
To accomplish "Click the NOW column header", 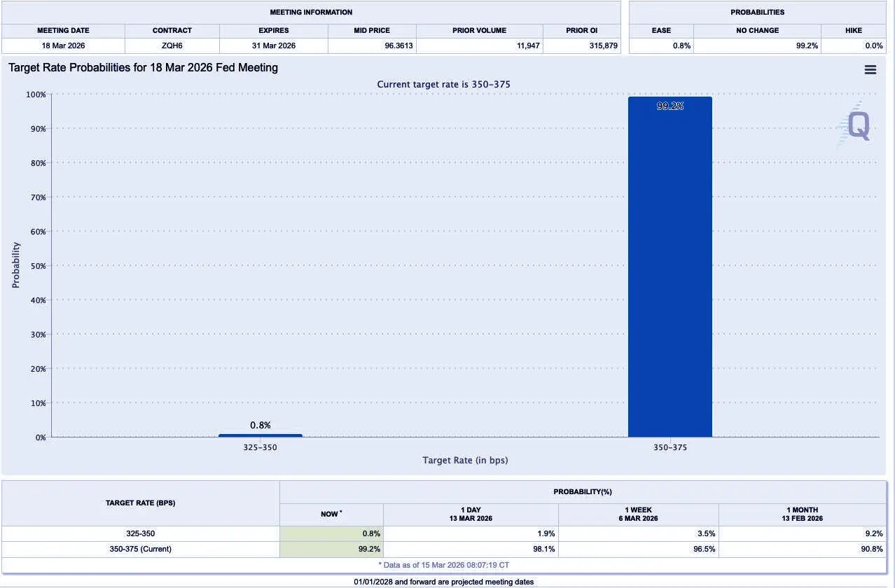I will pos(331,514).
